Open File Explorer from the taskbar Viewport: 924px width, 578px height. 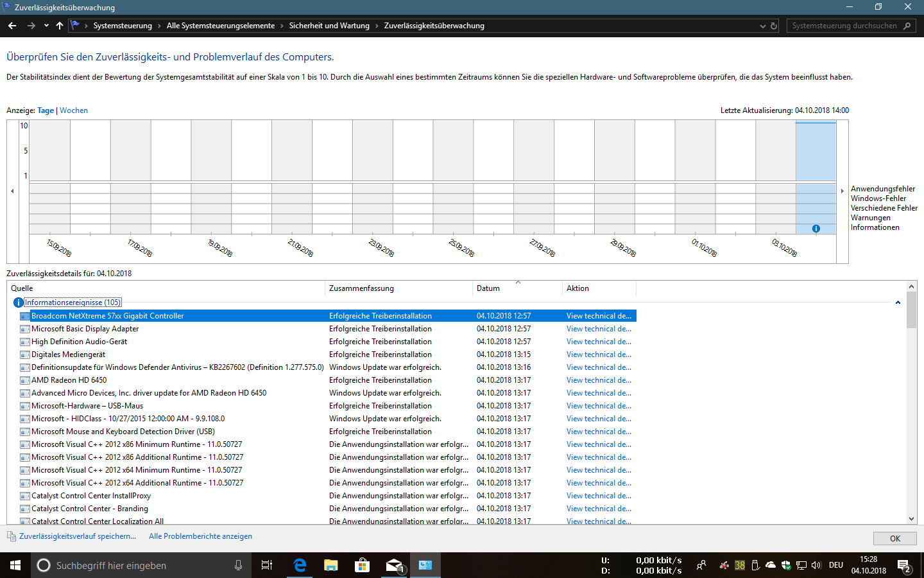coord(330,565)
